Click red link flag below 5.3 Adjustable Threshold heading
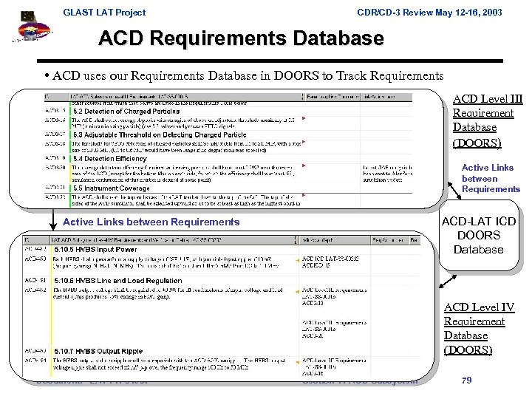Image resolution: width=532 pixels, height=399 pixels. click(x=304, y=142)
